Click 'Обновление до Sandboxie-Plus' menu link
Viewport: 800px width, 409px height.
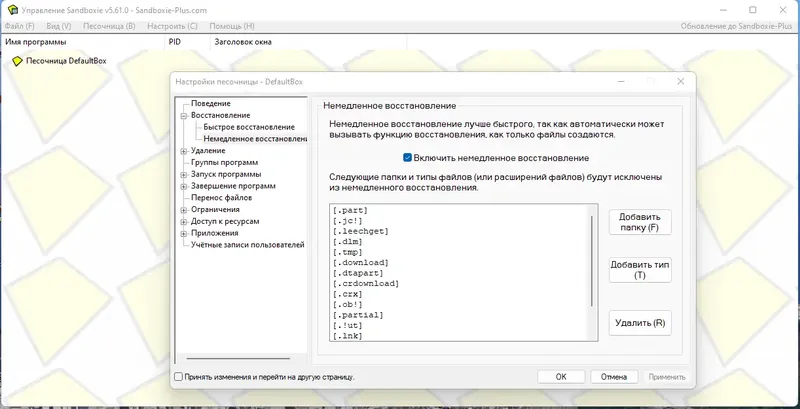click(737, 26)
